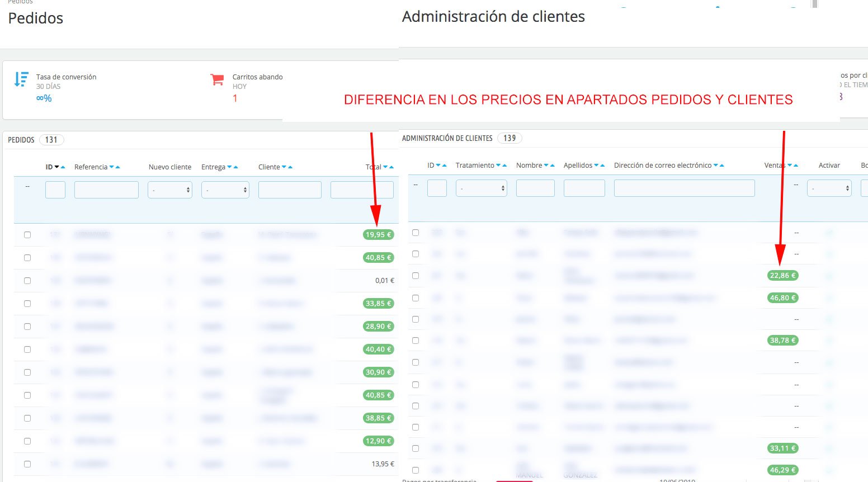Mark the customer checkbox for 33,11 € sales

(x=416, y=448)
